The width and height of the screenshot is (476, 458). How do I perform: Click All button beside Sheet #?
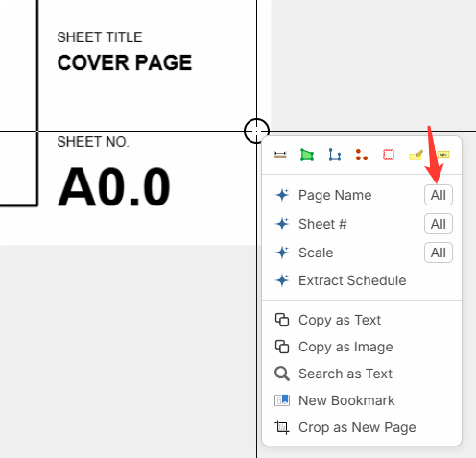[x=439, y=224]
